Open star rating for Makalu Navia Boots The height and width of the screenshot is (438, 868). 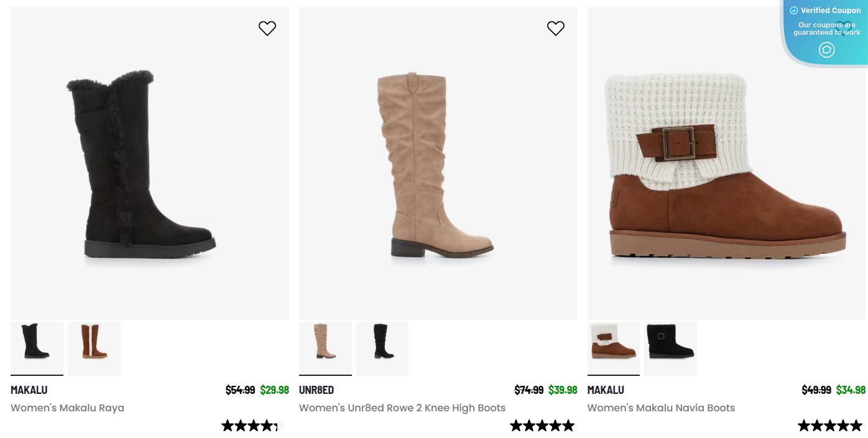[831, 426]
